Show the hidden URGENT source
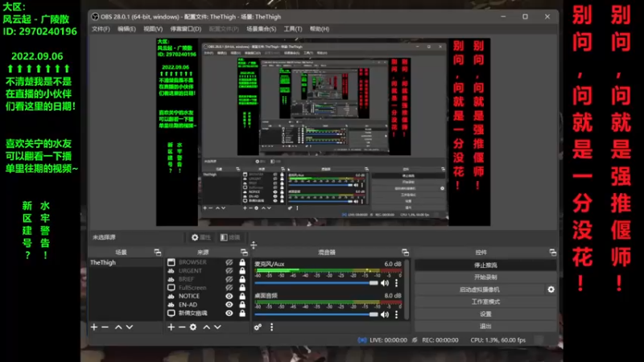Screen dimensions: 644x362 point(229,271)
